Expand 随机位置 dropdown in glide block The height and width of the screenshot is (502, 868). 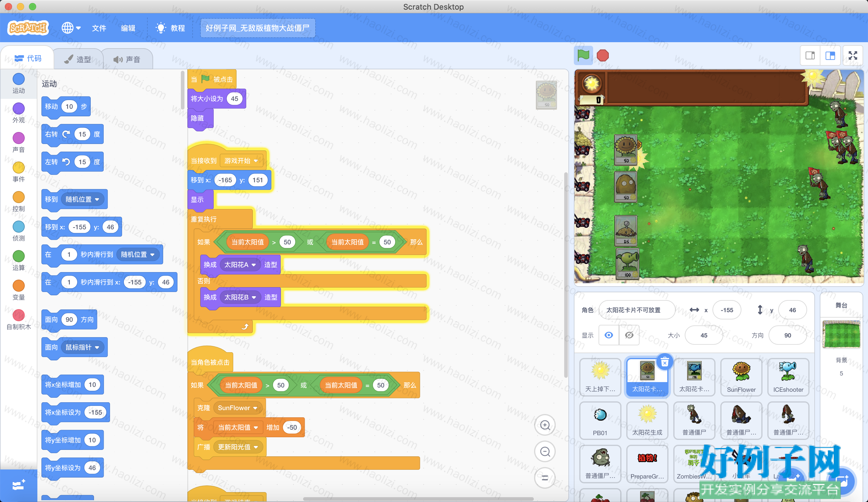pos(138,254)
